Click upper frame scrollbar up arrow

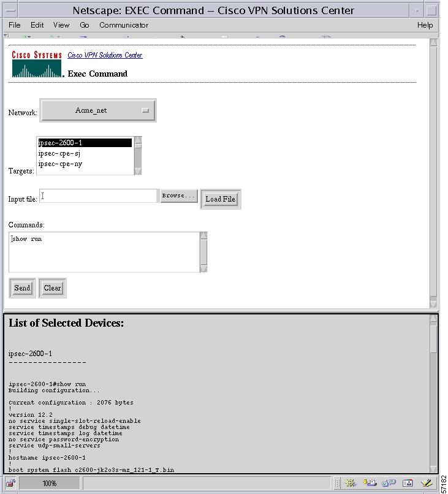click(433, 42)
